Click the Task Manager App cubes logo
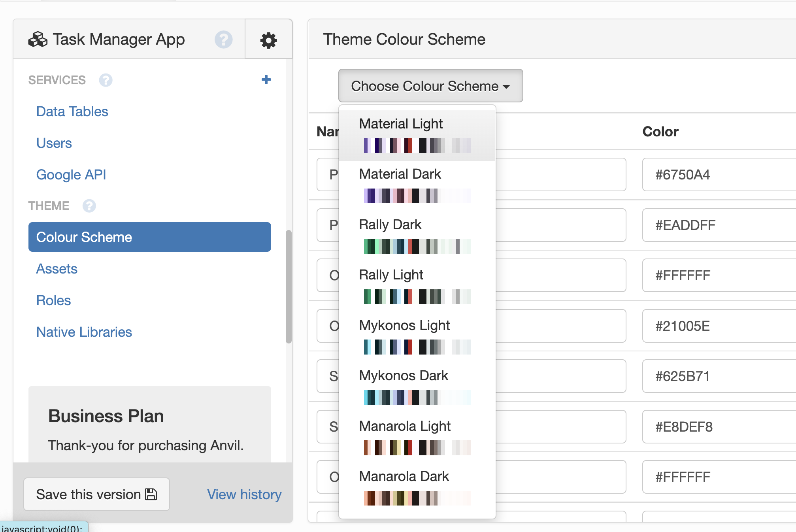 click(38, 40)
